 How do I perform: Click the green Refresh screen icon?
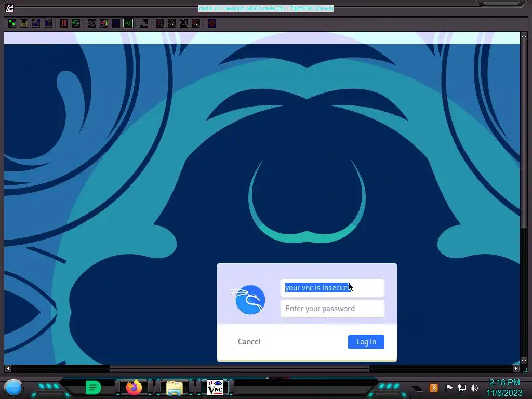[x=76, y=23]
